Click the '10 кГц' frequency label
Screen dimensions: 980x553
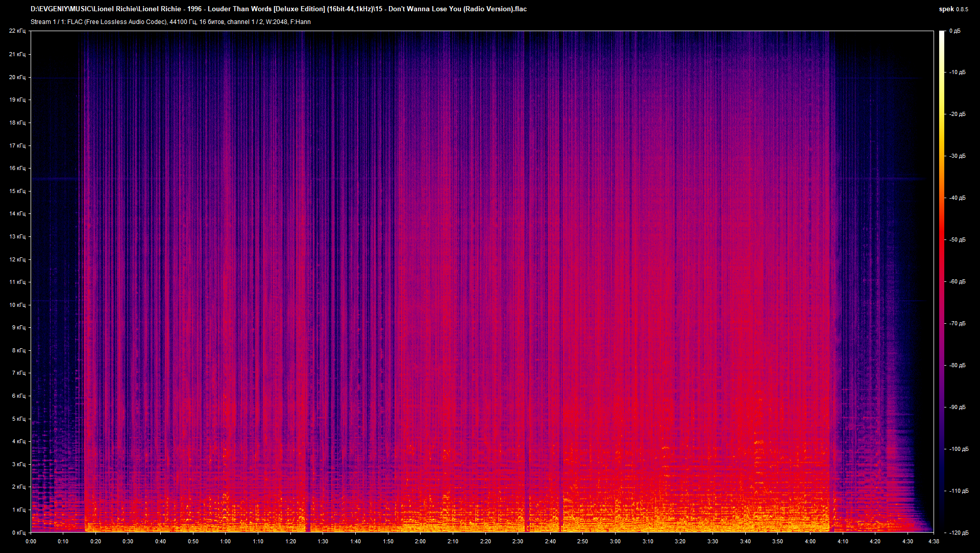point(17,305)
